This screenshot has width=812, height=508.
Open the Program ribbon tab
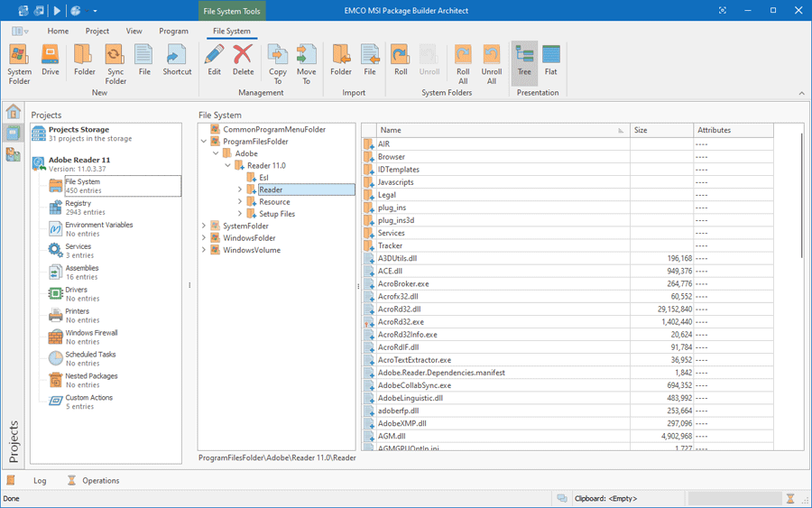click(x=173, y=31)
